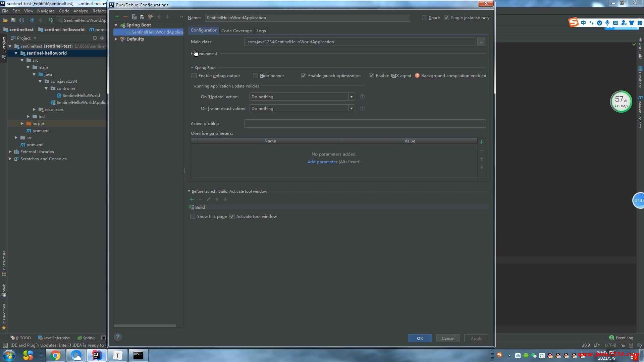Select Build task in before launch list
This screenshot has height=362, width=644.
coord(338,207)
